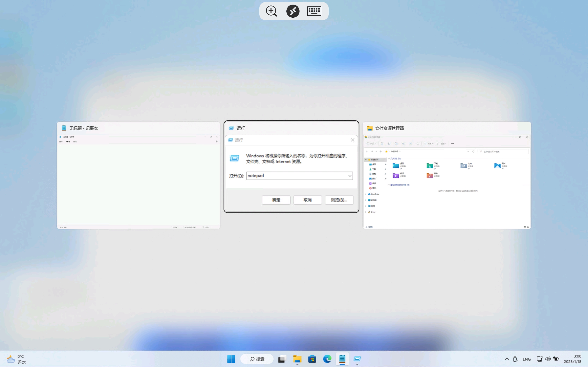Viewport: 588px width, 367px height.
Task: Click the zoom in magnifier icon
Action: click(271, 11)
